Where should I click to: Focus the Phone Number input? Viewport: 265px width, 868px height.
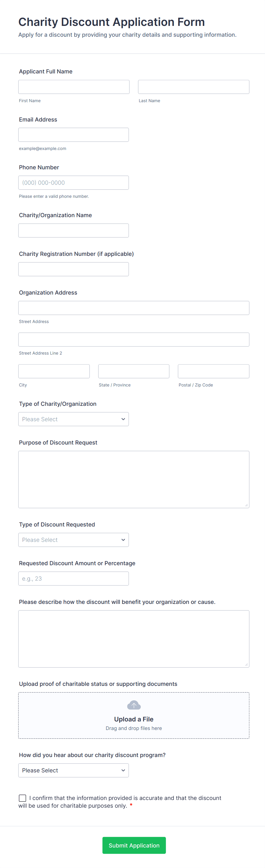point(73,183)
